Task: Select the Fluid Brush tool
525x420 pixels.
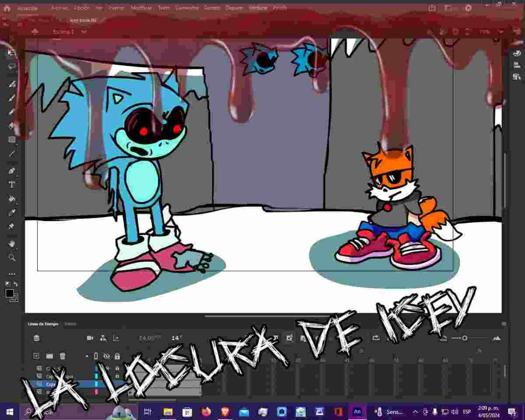Action: pyautogui.click(x=12, y=84)
